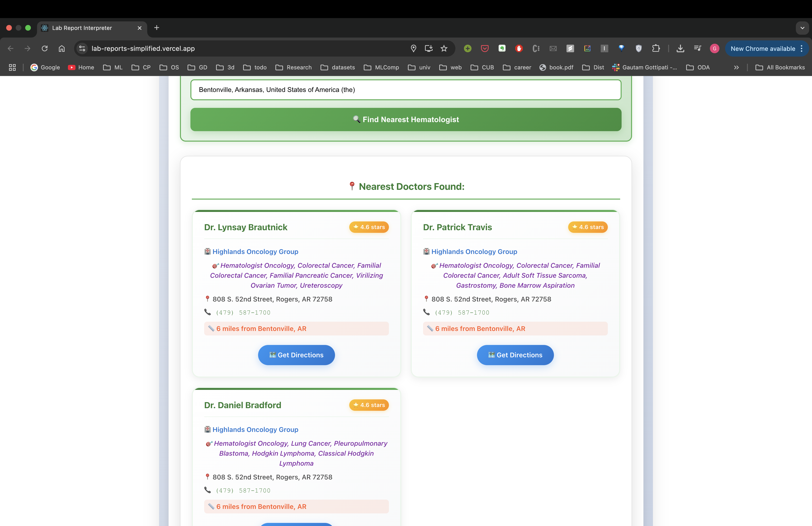The image size is (812, 526).
Task: Click the Pocket extension icon
Action: coord(485,48)
